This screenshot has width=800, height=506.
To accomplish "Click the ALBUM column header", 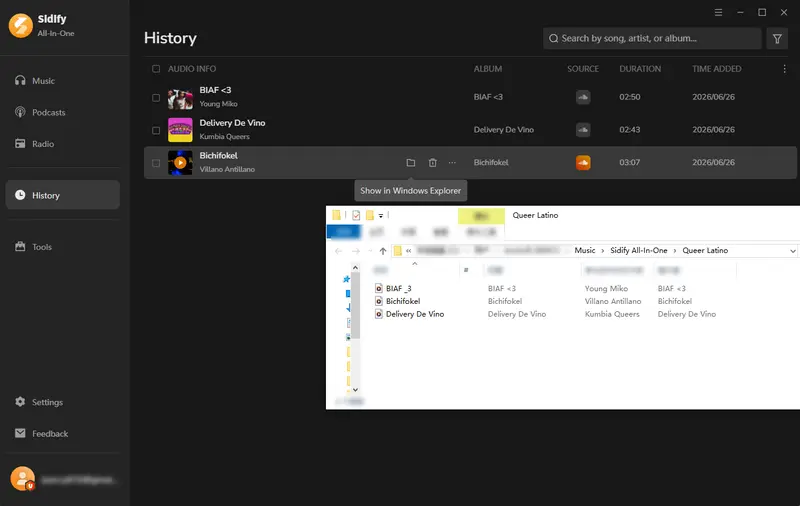I will [x=488, y=69].
